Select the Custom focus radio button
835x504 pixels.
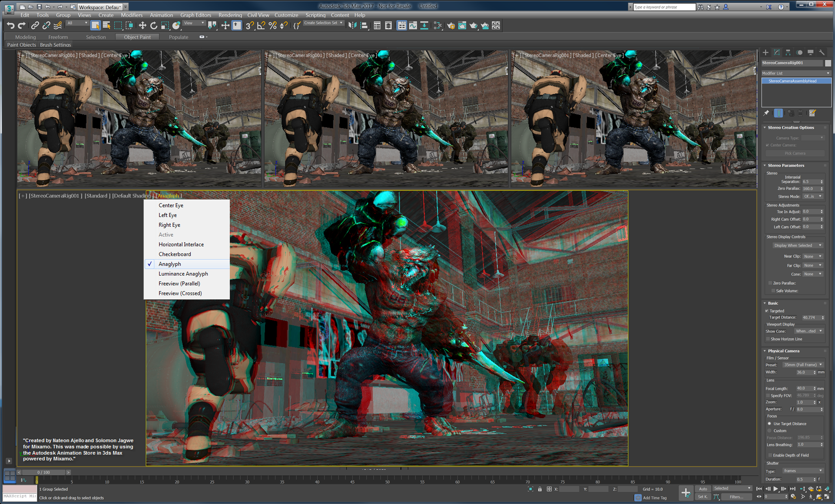pyautogui.click(x=770, y=431)
